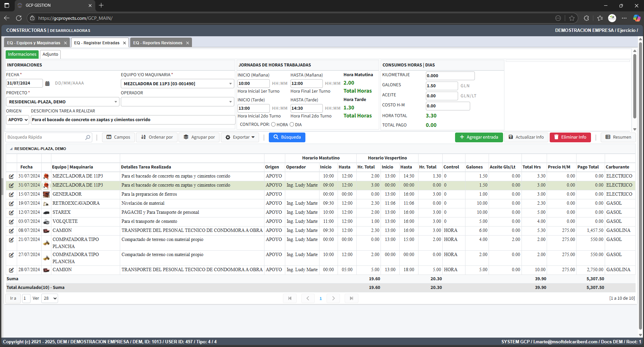
Task: Click the edit icon for the GENERADOR row
Action: coord(11,194)
